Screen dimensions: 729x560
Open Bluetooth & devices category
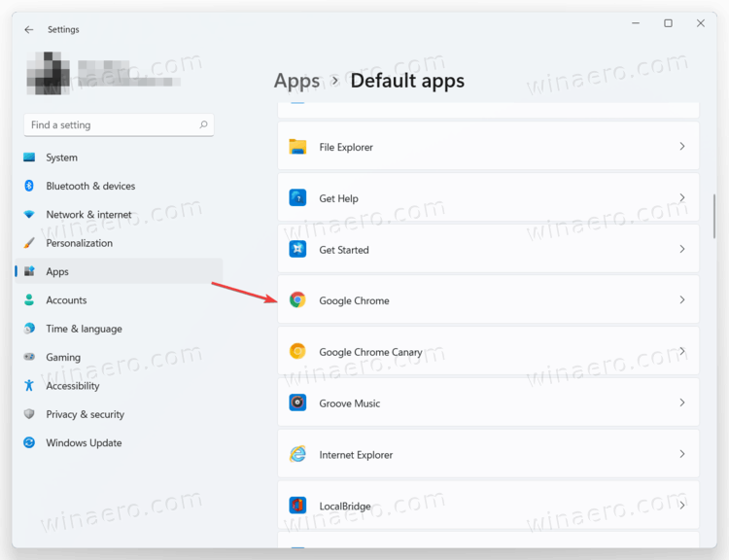119,186
